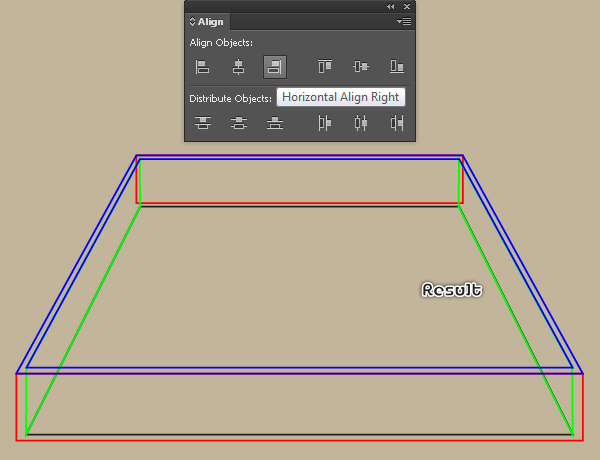Click the Vertical Distribute Bottom icon
600x460 pixels.
coord(275,123)
